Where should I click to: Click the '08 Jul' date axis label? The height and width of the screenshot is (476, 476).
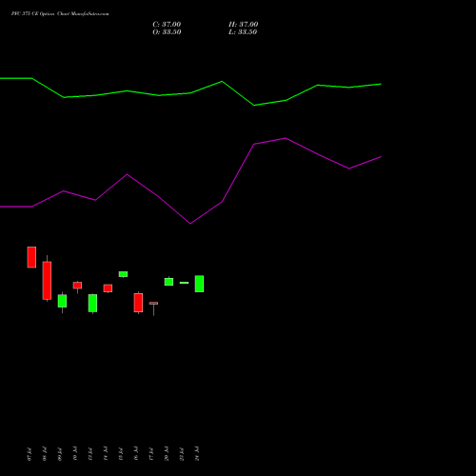(45, 454)
